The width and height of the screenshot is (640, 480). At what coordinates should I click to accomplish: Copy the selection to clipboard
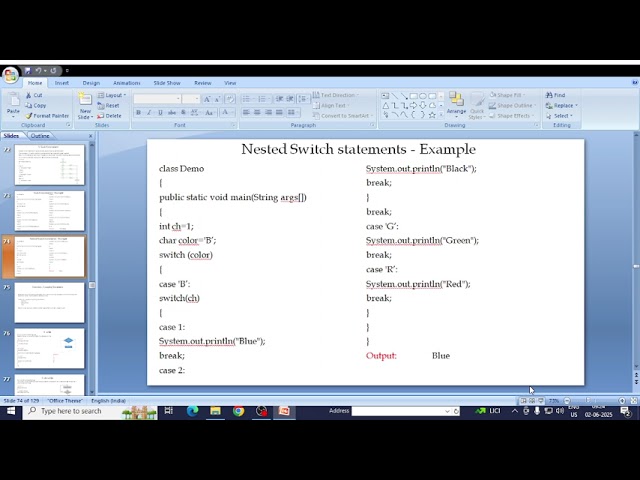(36, 105)
